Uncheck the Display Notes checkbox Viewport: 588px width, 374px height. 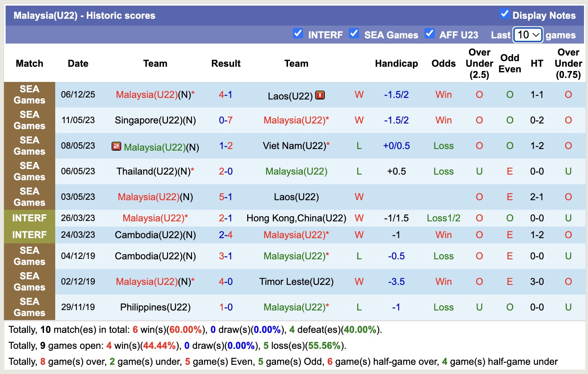[x=504, y=14]
